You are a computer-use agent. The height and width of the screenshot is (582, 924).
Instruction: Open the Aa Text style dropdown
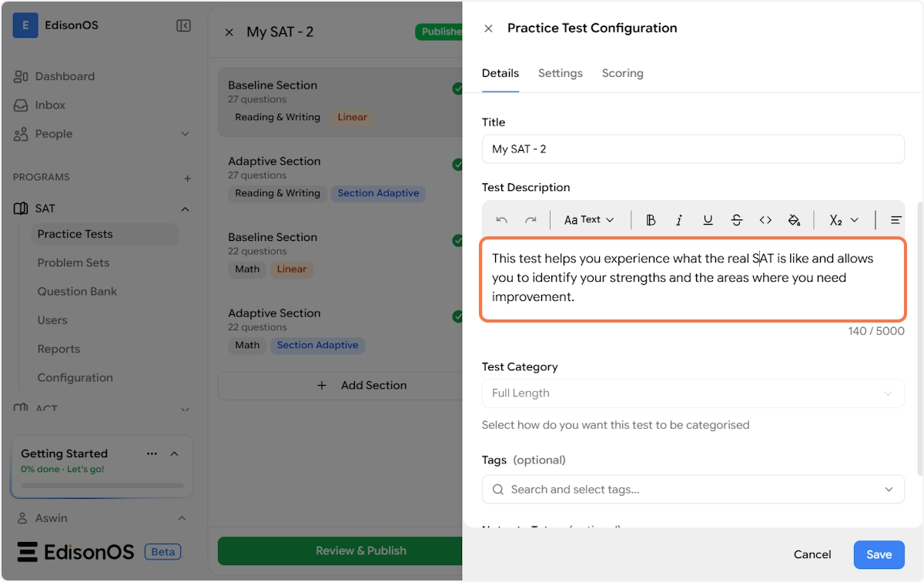589,220
